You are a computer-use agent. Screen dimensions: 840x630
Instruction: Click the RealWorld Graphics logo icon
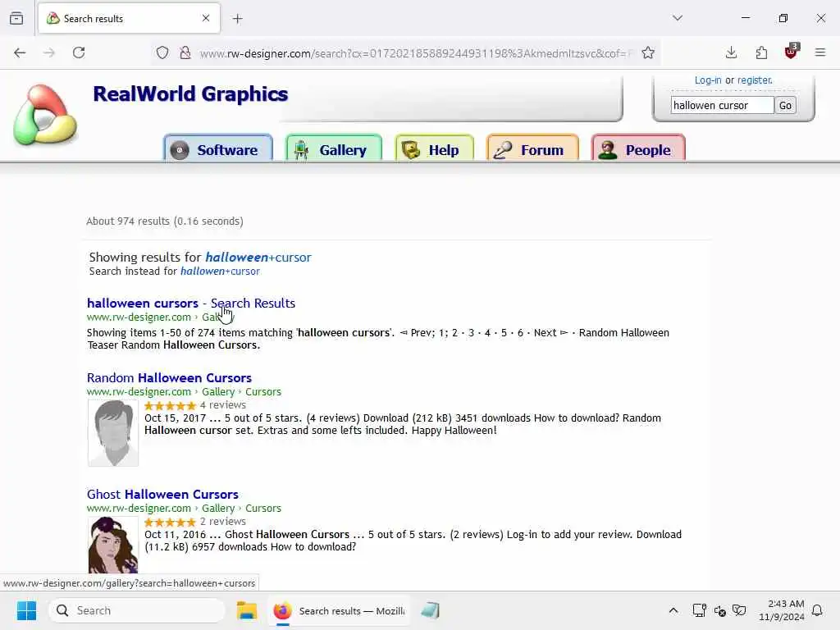click(45, 115)
